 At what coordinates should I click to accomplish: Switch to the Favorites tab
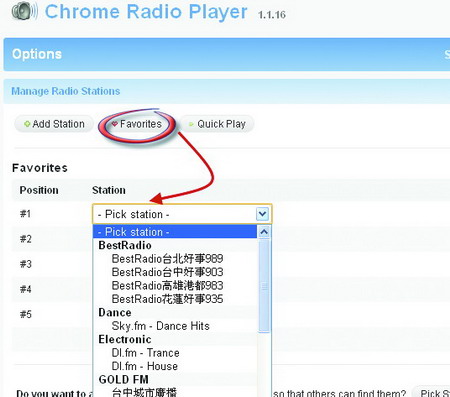point(137,124)
